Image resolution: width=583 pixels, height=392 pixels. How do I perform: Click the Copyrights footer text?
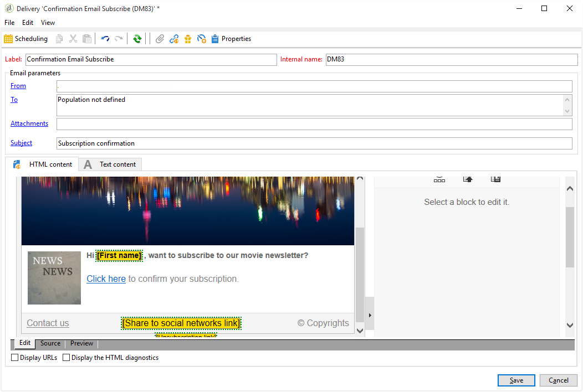[x=323, y=323]
